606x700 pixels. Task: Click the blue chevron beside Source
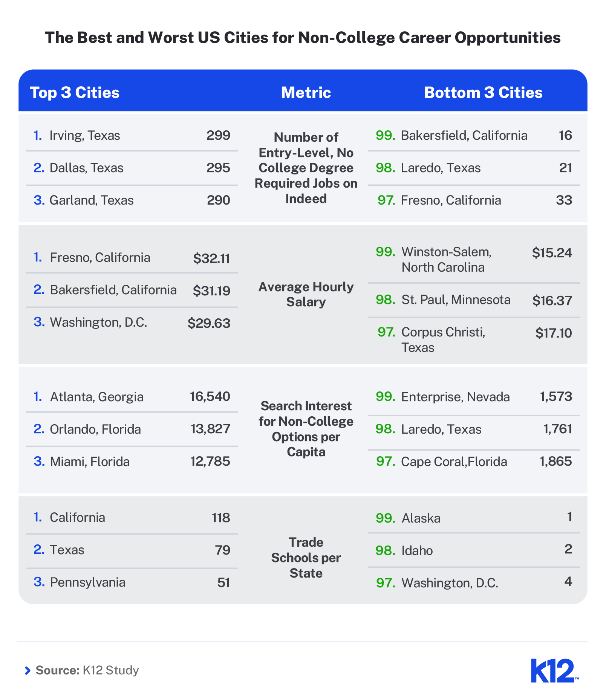click(x=28, y=671)
